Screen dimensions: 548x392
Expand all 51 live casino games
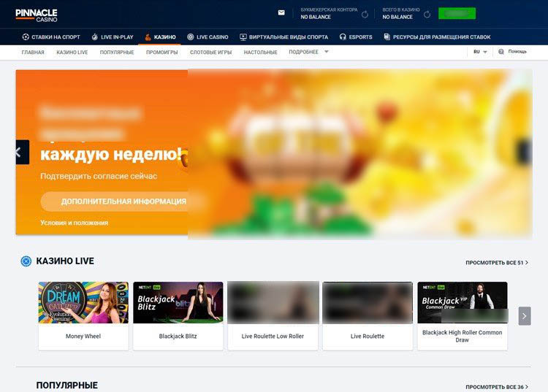[497, 262]
